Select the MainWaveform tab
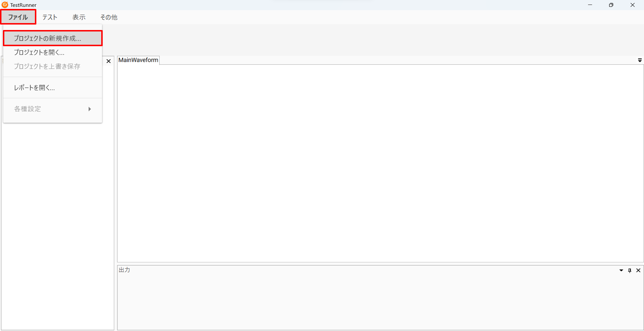 click(138, 60)
